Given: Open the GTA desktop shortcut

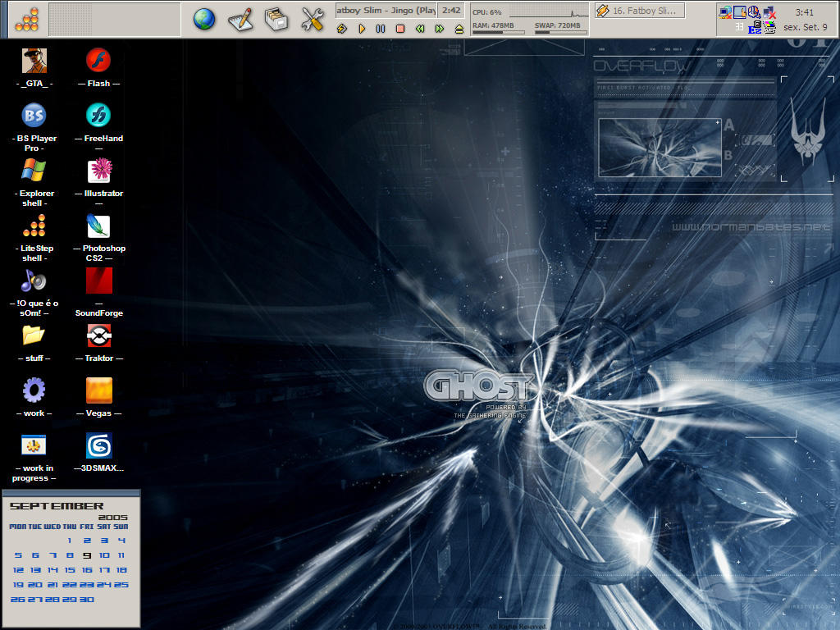Looking at the screenshot, I should coord(33,60).
